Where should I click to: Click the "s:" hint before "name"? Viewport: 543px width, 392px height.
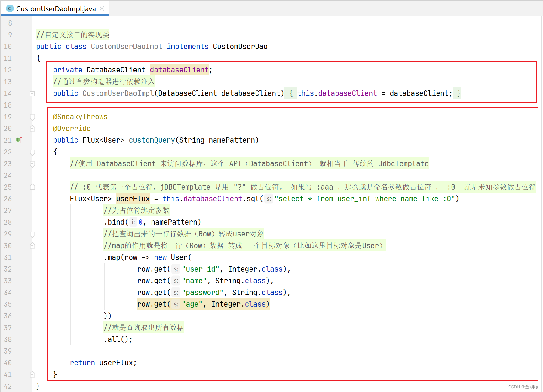pos(176,281)
